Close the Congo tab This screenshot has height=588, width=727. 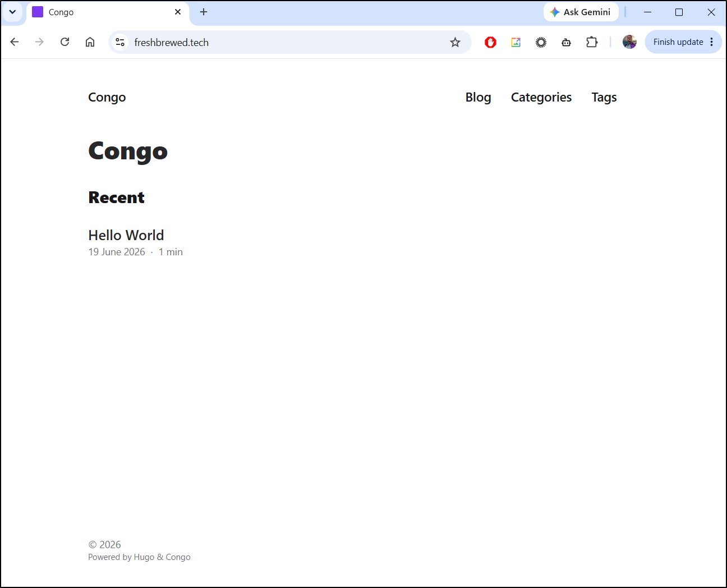[x=178, y=12]
